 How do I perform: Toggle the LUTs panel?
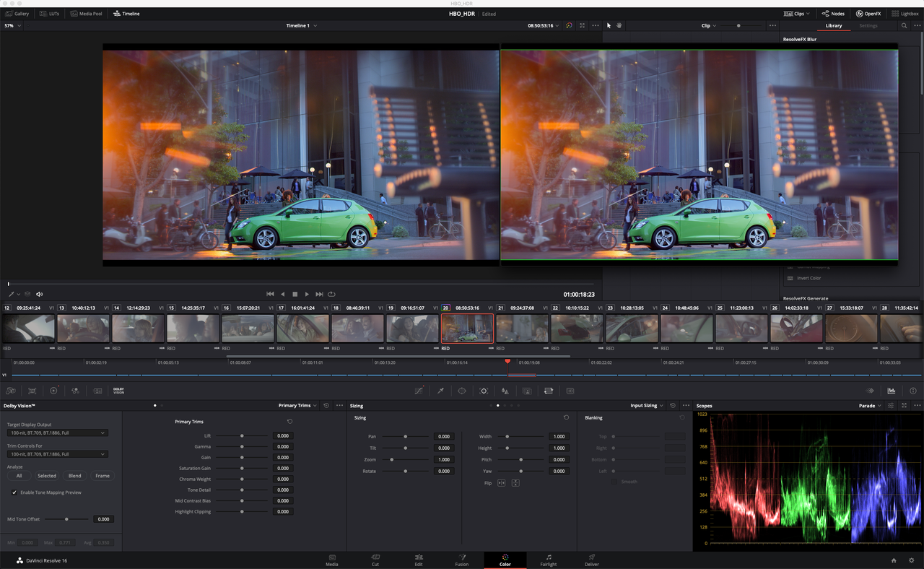[x=50, y=14]
